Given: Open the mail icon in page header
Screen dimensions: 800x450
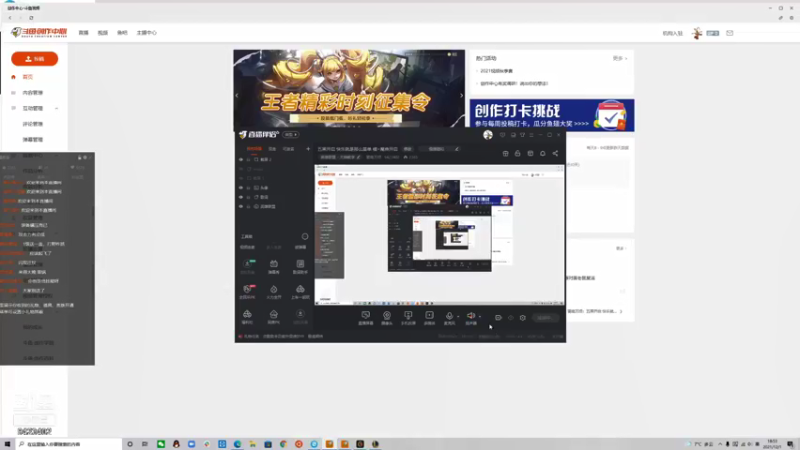Looking at the screenshot, I should [730, 33].
